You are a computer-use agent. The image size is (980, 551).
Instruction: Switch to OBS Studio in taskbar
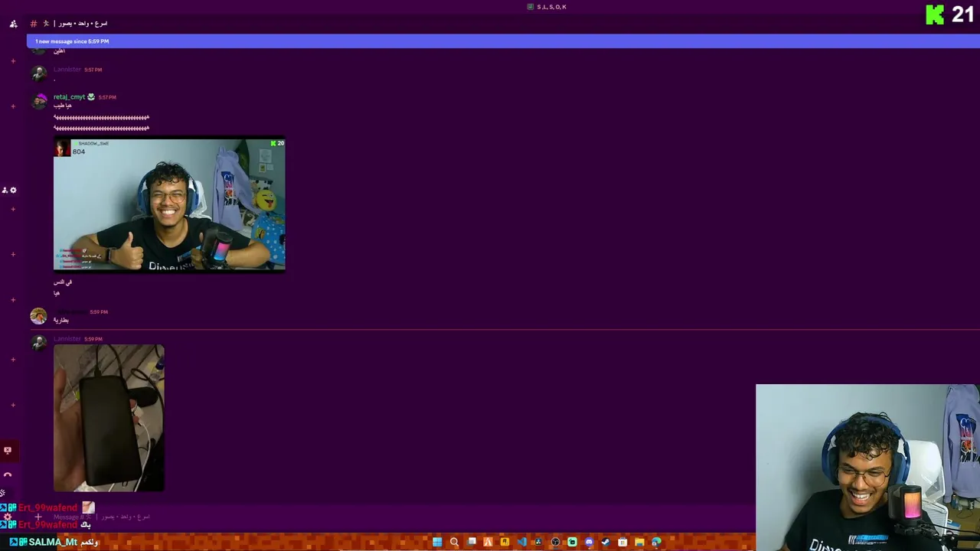(x=555, y=542)
